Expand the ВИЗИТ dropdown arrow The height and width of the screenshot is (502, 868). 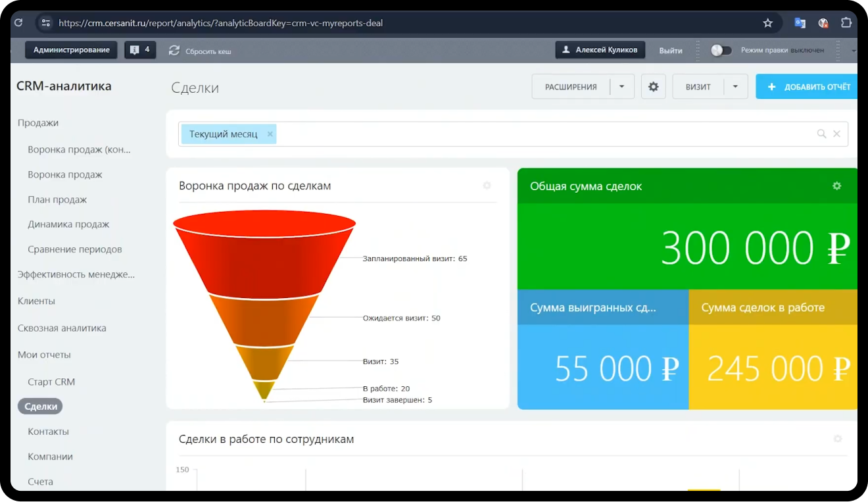coord(735,87)
